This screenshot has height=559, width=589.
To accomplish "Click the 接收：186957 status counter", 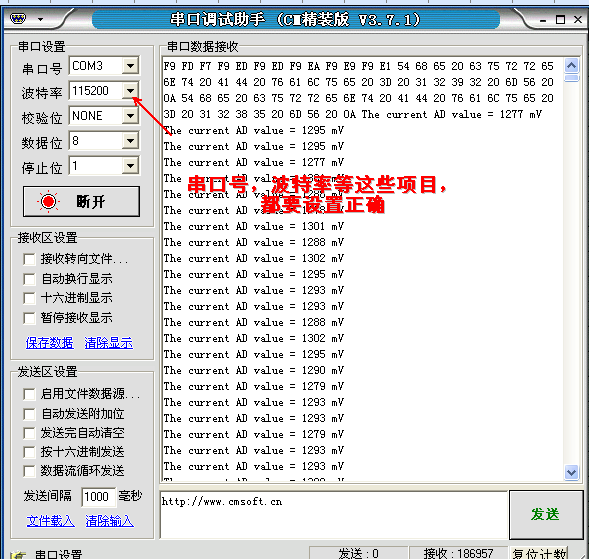I will tap(458, 553).
